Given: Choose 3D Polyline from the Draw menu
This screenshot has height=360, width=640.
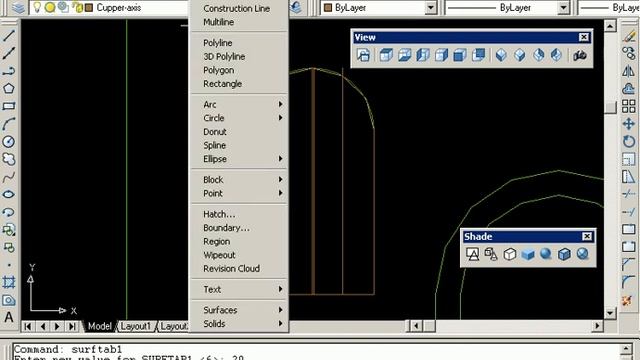Looking at the screenshot, I should pos(240,56).
